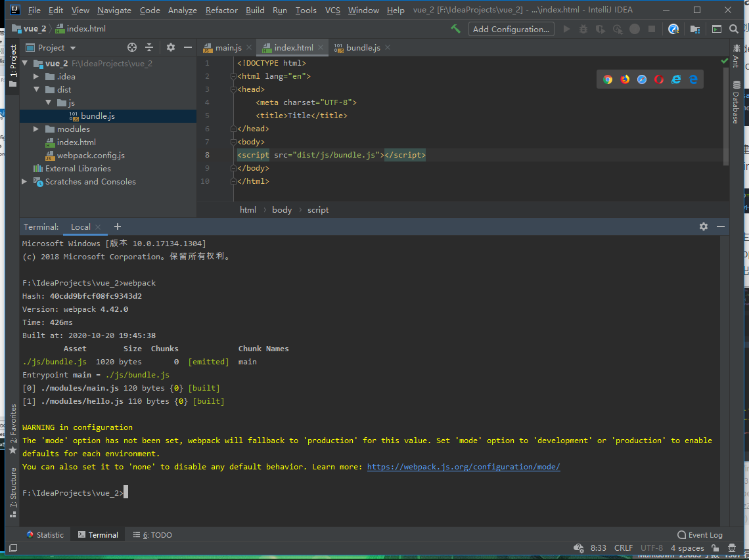Select External Libraries node
The height and width of the screenshot is (560, 749).
(78, 168)
